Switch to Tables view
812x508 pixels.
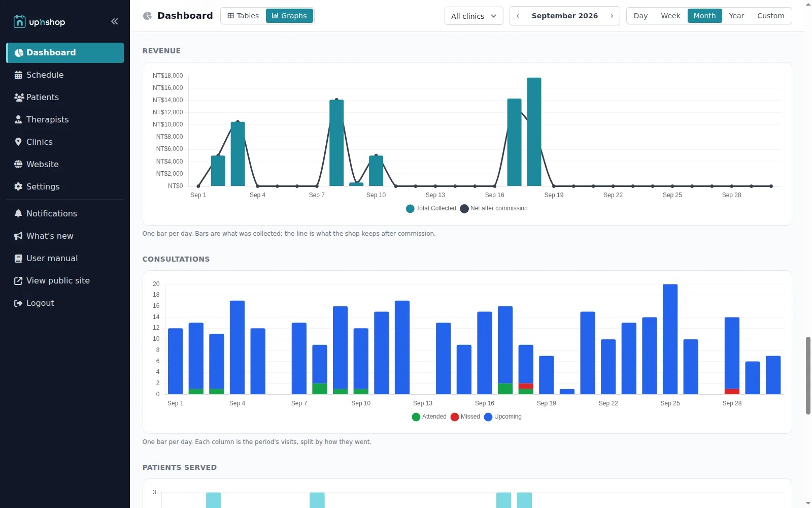tap(243, 16)
